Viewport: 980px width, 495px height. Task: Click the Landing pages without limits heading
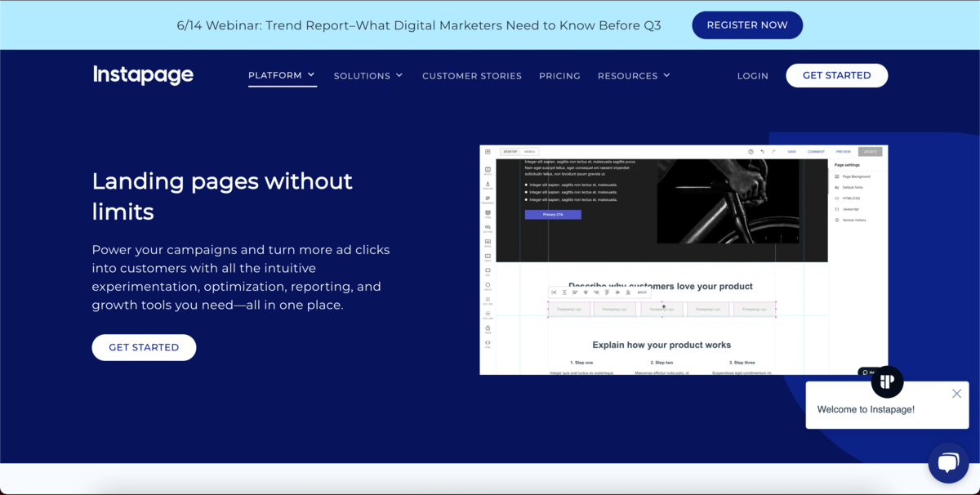click(x=222, y=196)
